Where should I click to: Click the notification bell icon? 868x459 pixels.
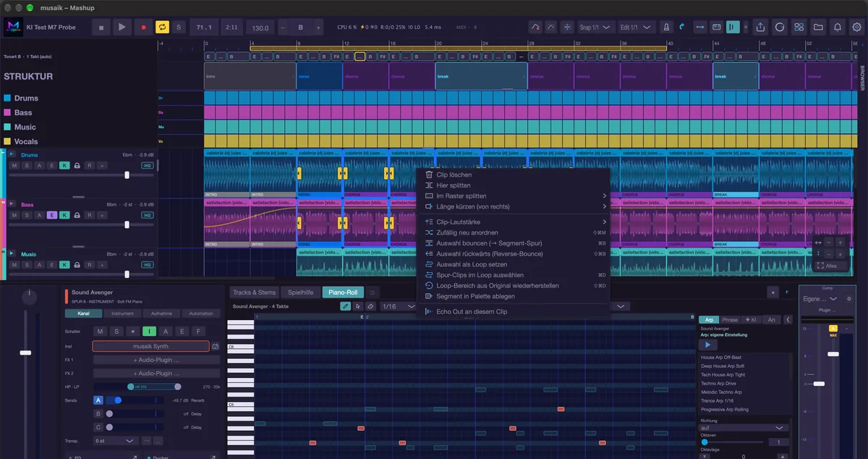coord(838,28)
